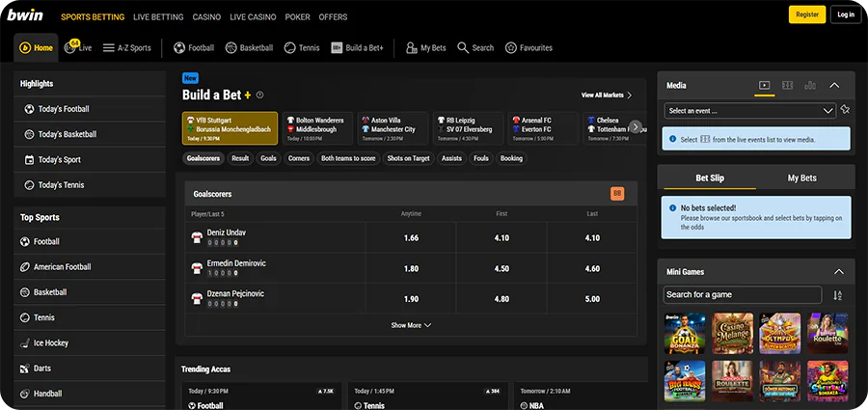The image size is (868, 410).
Task: Open American Football in Top Sports
Action: pyautogui.click(x=90, y=267)
